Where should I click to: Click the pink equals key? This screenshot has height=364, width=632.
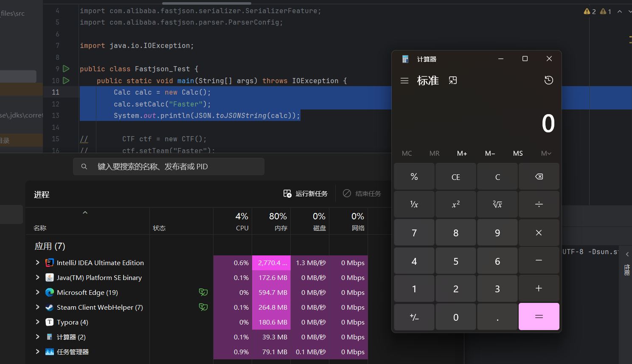pyautogui.click(x=539, y=316)
